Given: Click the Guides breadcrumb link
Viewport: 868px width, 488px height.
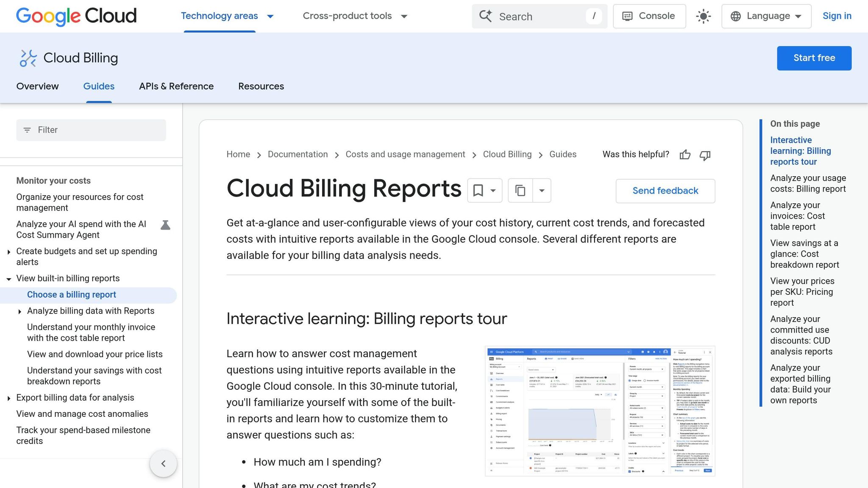Looking at the screenshot, I should click(563, 155).
